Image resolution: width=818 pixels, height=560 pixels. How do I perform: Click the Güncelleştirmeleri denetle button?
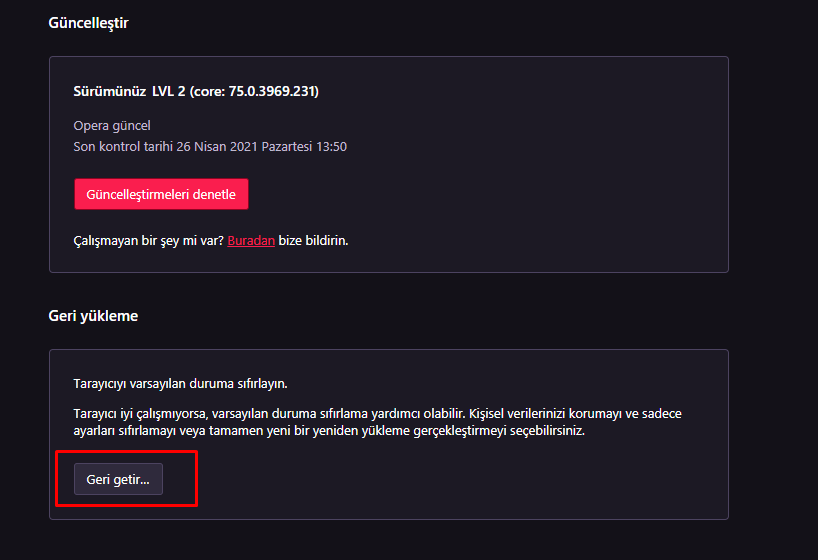[x=161, y=194]
